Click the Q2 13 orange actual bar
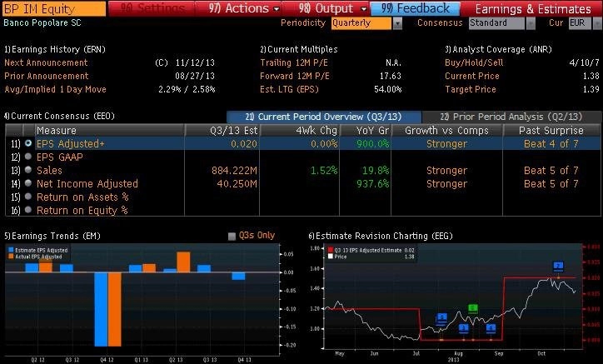 click(183, 262)
